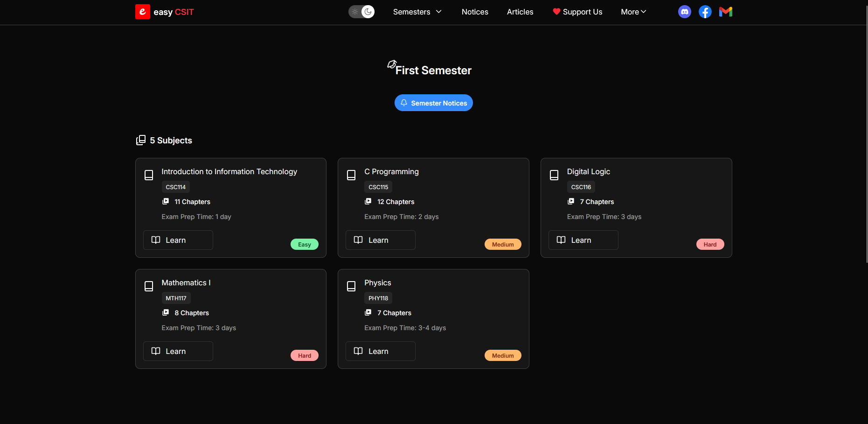
Task: Click the CSC115 course code tag
Action: click(x=378, y=187)
